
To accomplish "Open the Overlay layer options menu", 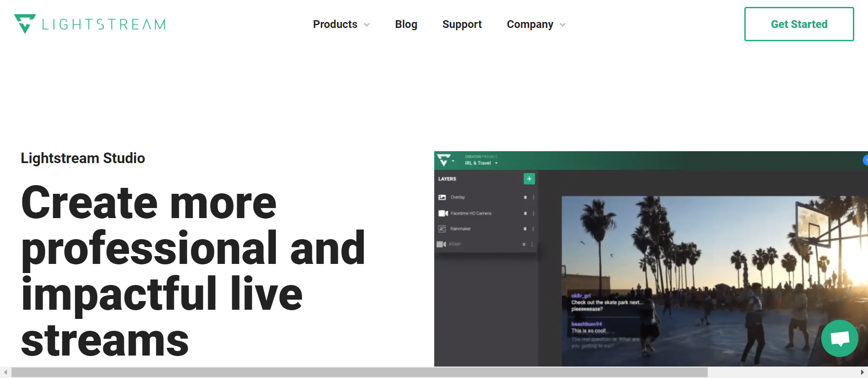I will [533, 197].
